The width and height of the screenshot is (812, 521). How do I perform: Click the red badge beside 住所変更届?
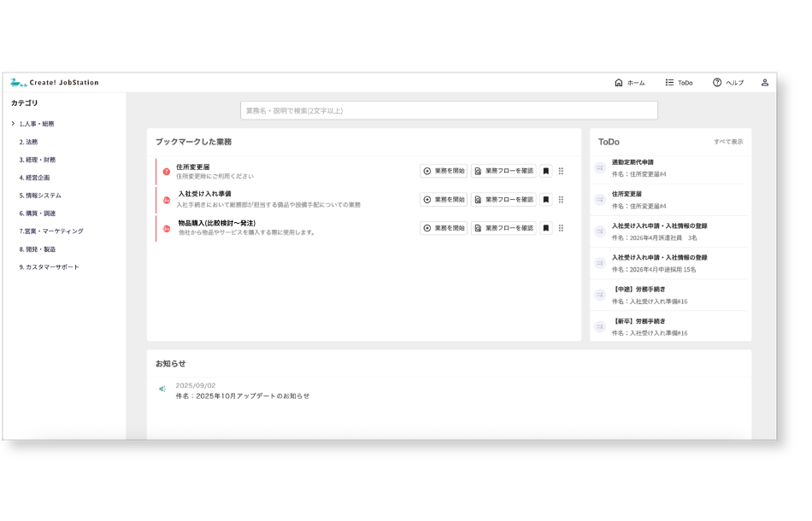coord(166,172)
